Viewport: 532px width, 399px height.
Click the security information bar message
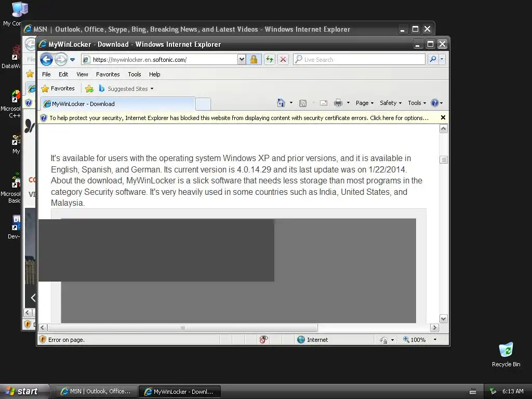(x=239, y=118)
